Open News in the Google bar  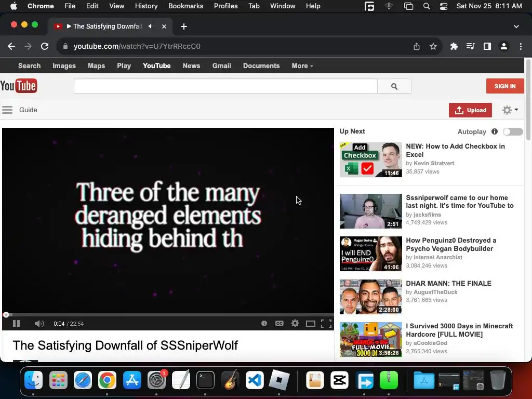click(x=191, y=66)
